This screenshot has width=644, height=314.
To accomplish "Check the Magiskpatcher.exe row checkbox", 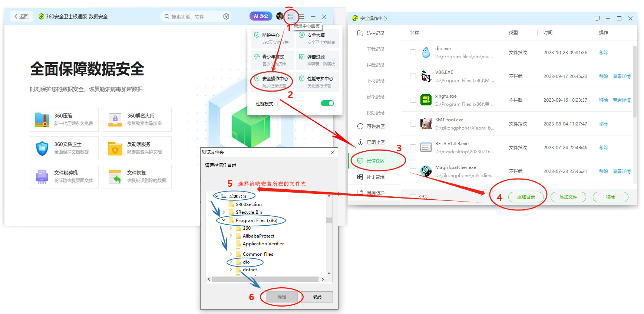I will coord(413,171).
